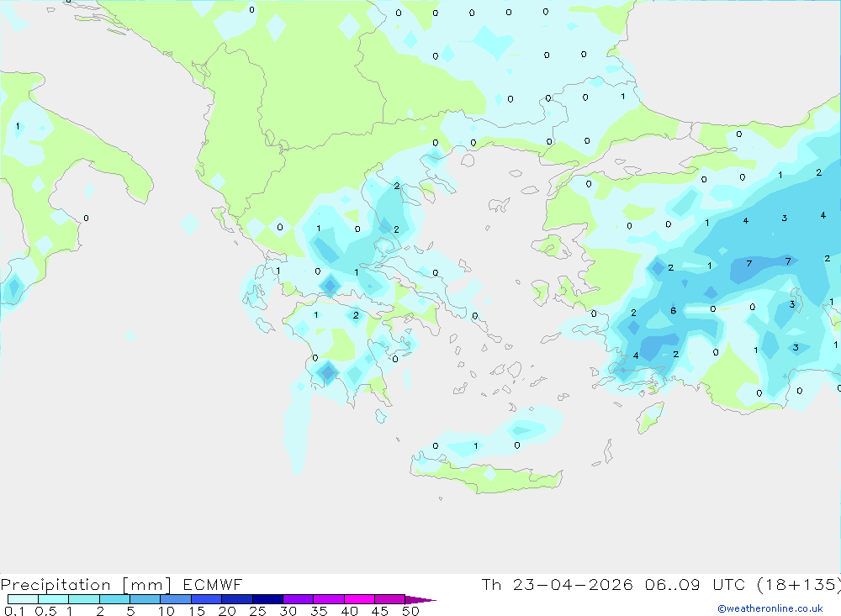The width and height of the screenshot is (841, 616).
Task: Click the date text "23-04-2026"
Action: tap(573, 584)
